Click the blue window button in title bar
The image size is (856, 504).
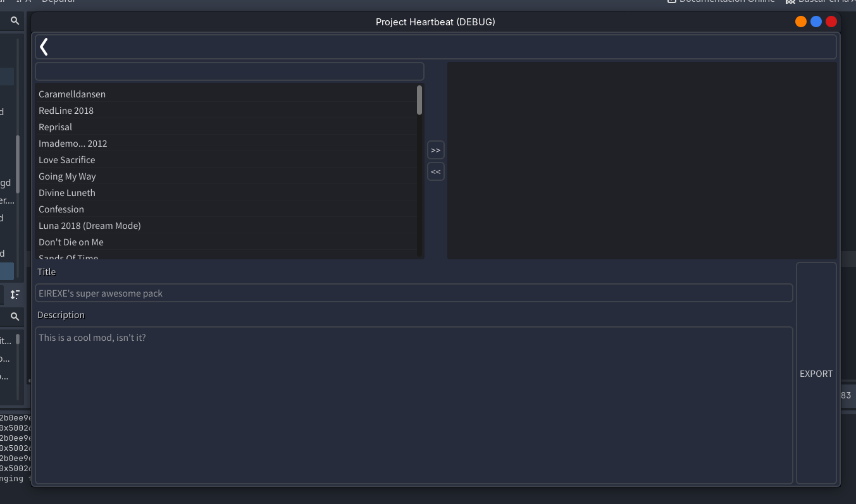pyautogui.click(x=816, y=22)
